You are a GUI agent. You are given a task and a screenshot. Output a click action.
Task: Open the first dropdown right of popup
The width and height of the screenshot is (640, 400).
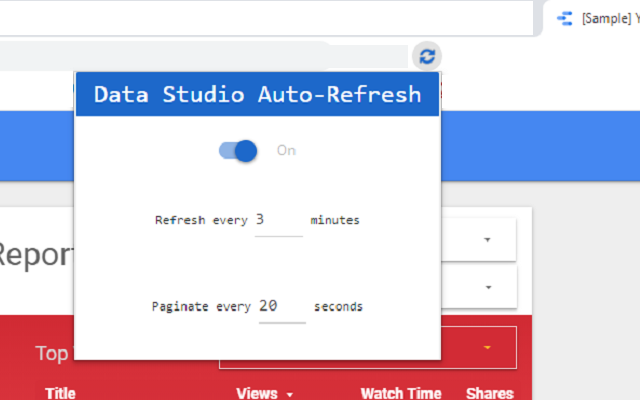tap(478, 240)
